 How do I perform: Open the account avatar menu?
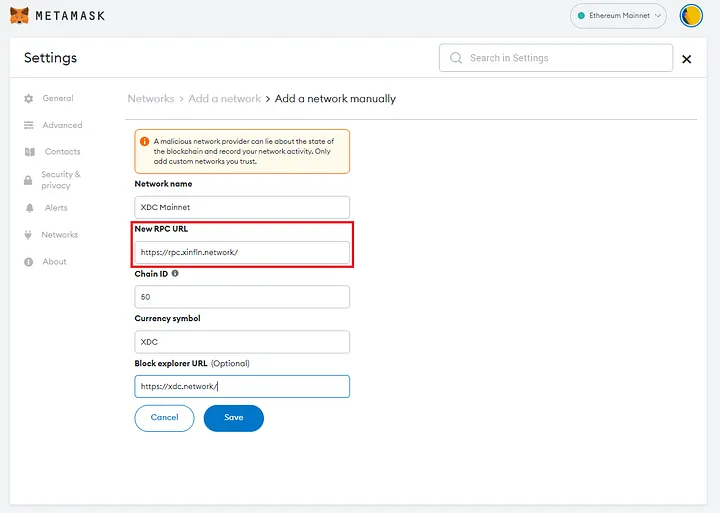tap(691, 16)
